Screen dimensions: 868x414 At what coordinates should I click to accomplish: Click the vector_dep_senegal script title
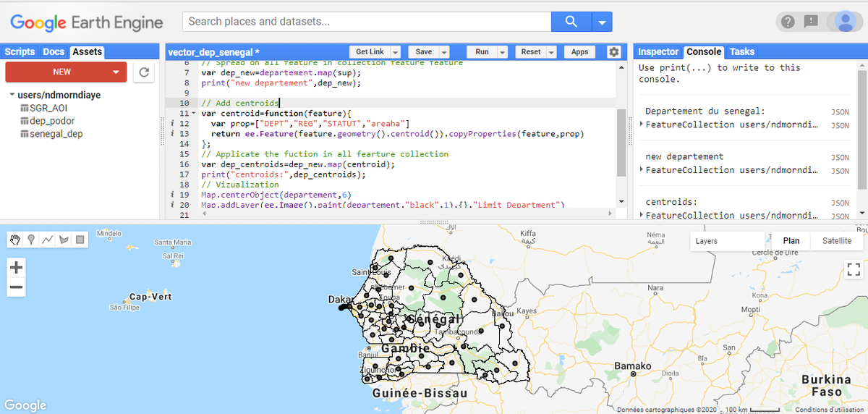pos(213,52)
